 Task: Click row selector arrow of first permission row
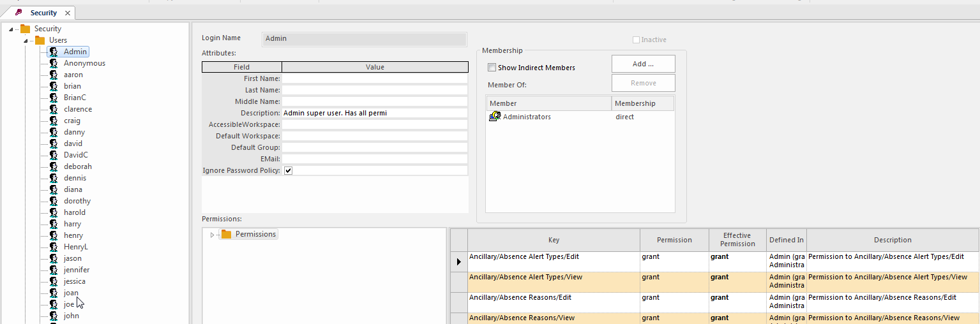(x=459, y=261)
